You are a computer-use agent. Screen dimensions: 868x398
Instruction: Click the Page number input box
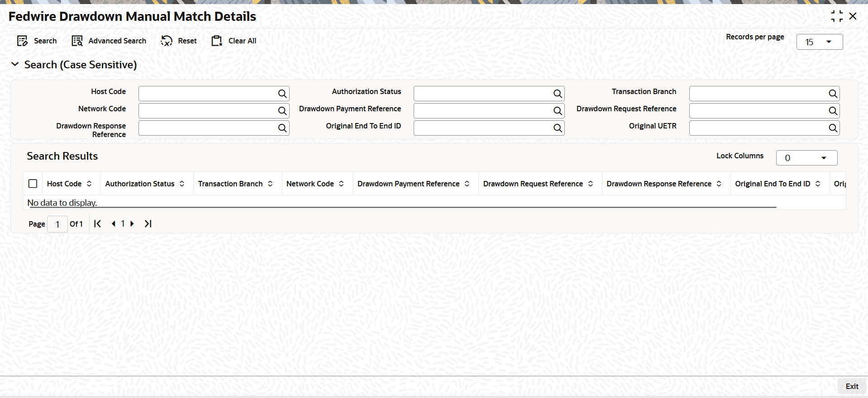pos(57,224)
